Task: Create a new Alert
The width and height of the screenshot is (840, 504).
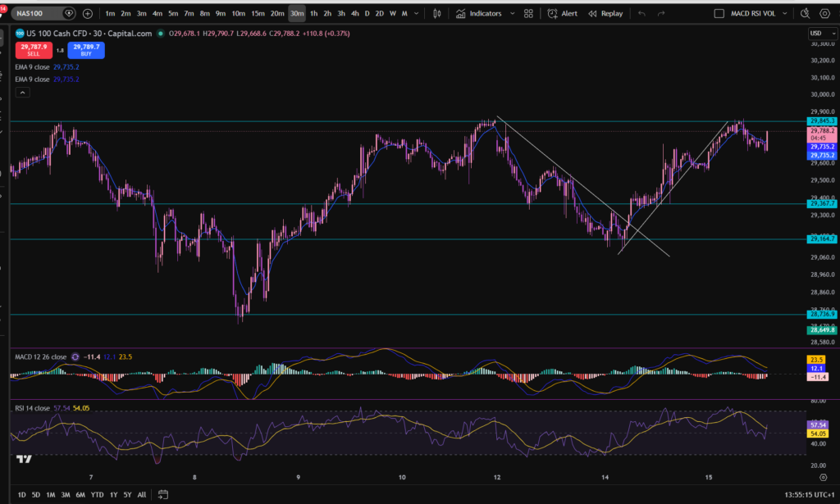Action: pos(563,13)
